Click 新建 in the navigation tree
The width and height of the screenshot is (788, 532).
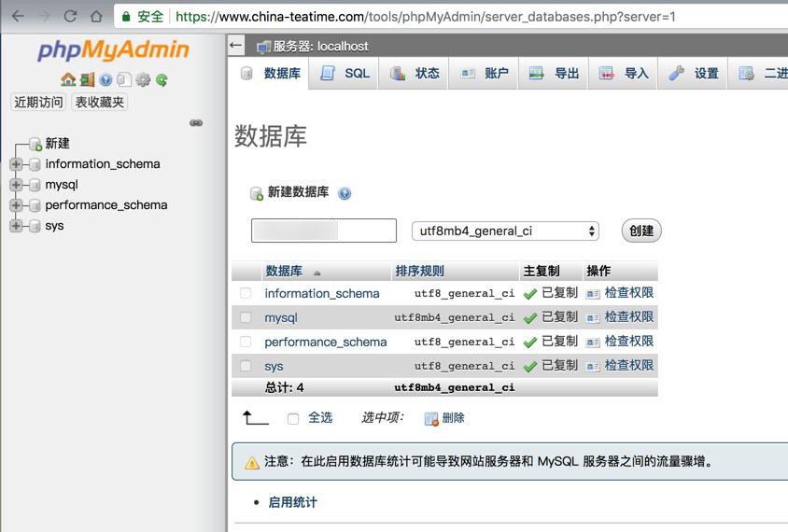coord(57,144)
